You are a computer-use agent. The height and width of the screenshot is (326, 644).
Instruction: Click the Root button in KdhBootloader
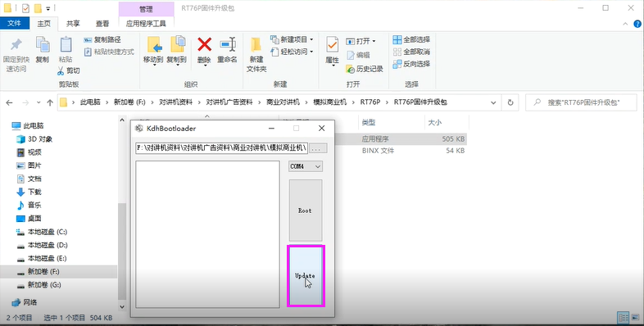pyautogui.click(x=306, y=211)
